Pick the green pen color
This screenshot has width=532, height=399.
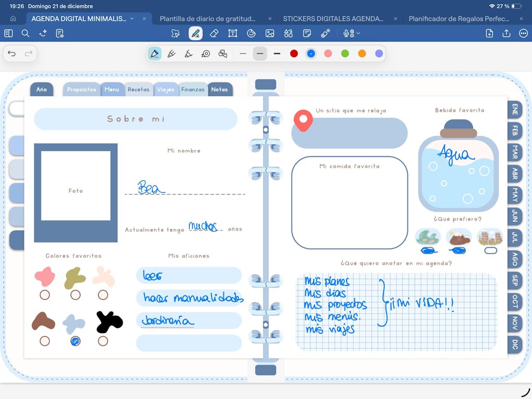pos(345,54)
